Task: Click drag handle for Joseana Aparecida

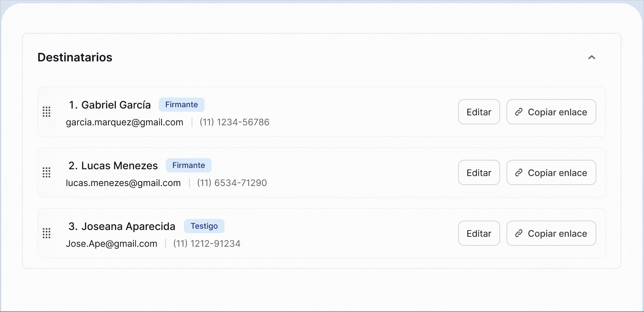Action: [46, 233]
